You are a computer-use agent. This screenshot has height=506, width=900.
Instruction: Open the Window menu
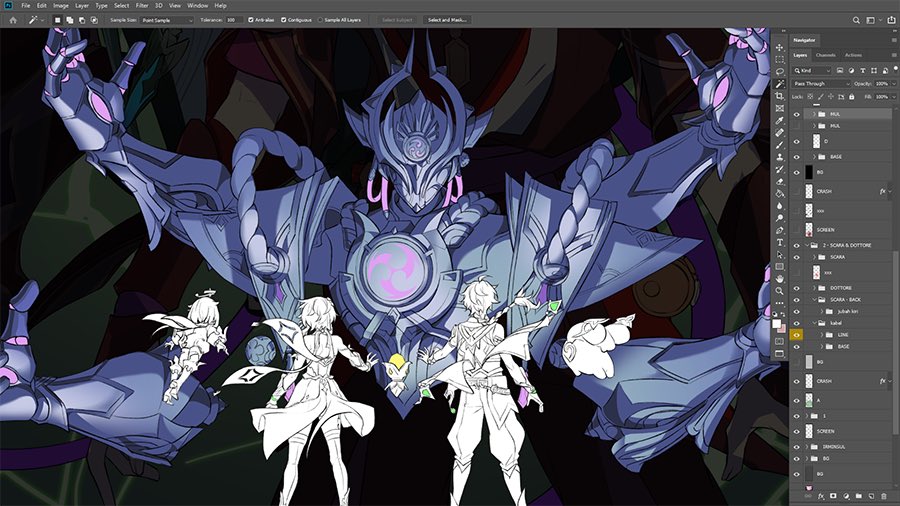point(197,6)
